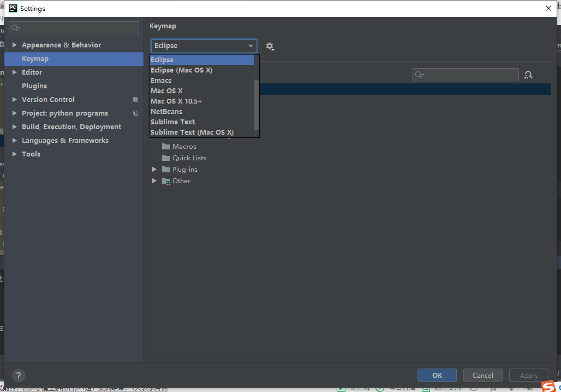
Task: Click the find actions by shortcut icon
Action: pos(528,75)
